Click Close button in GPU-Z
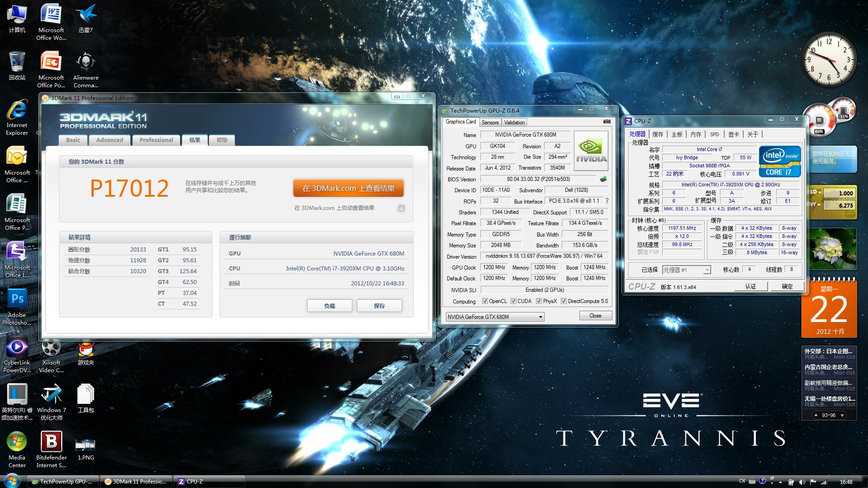The image size is (868, 488). click(595, 316)
